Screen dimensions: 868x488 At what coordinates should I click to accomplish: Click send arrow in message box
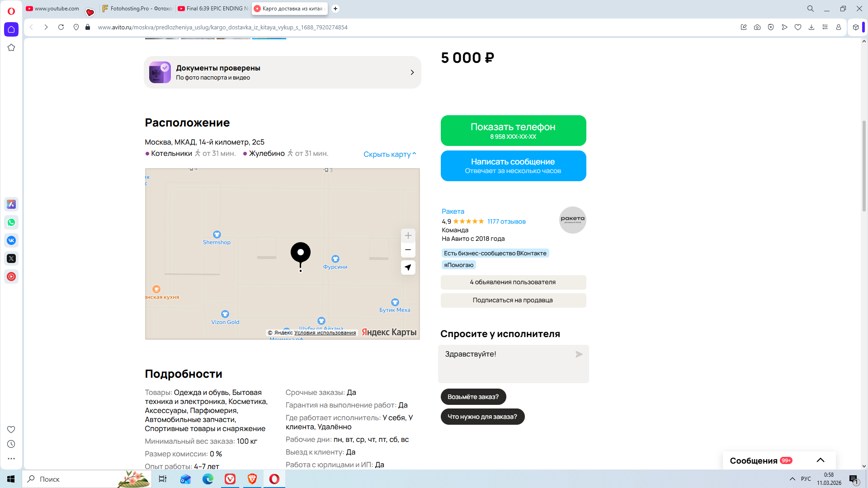[x=579, y=354]
